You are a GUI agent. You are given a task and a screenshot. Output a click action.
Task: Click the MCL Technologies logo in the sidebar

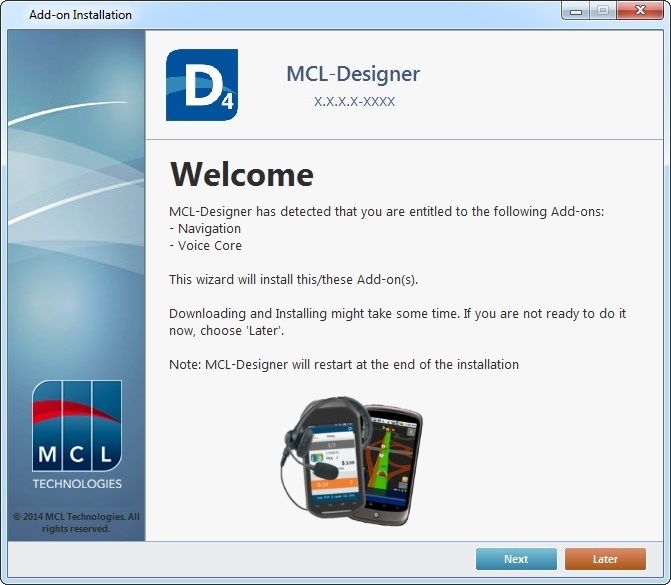click(77, 435)
